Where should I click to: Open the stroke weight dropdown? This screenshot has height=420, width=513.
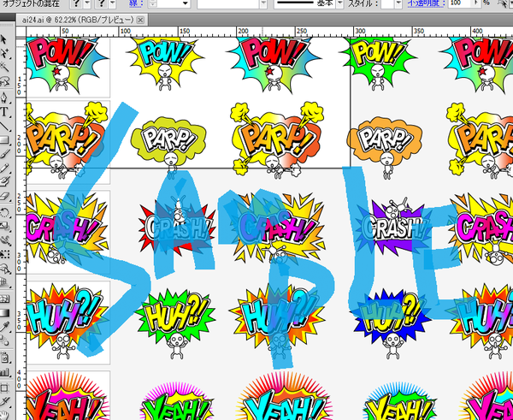click(187, 4)
